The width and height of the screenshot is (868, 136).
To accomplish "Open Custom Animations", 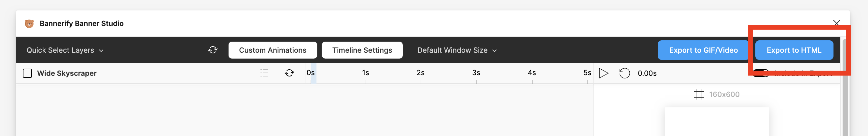I will click(273, 50).
